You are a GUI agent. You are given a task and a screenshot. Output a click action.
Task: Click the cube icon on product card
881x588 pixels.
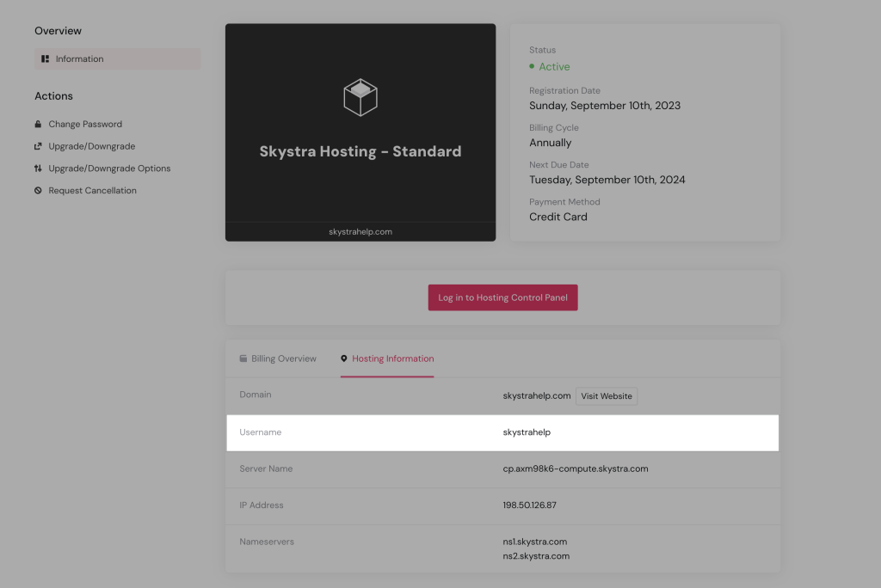360,97
